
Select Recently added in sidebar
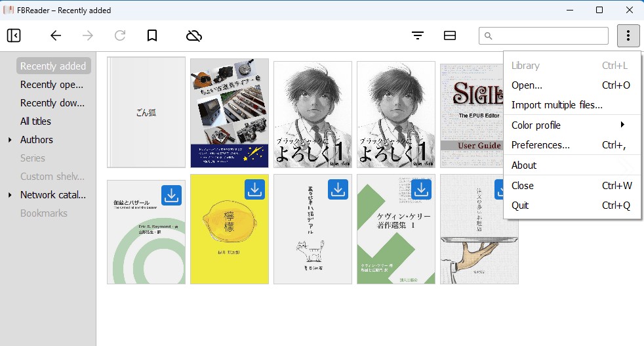53,66
